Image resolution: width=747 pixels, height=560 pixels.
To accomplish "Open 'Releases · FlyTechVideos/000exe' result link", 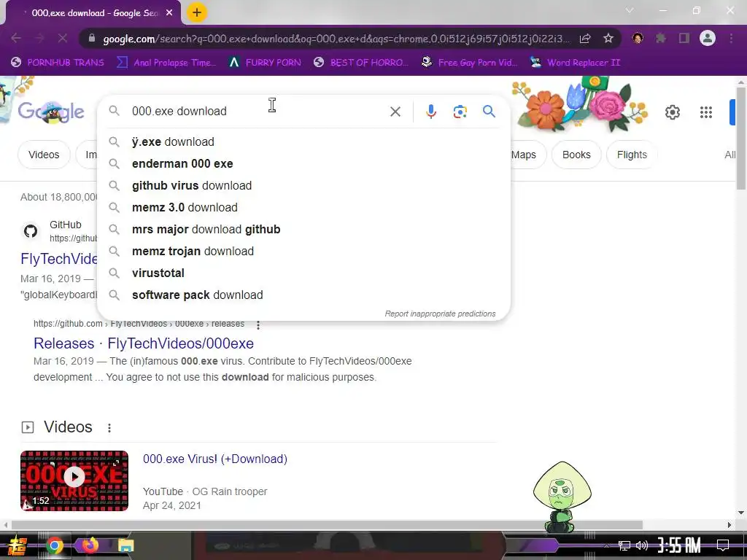I will [144, 343].
